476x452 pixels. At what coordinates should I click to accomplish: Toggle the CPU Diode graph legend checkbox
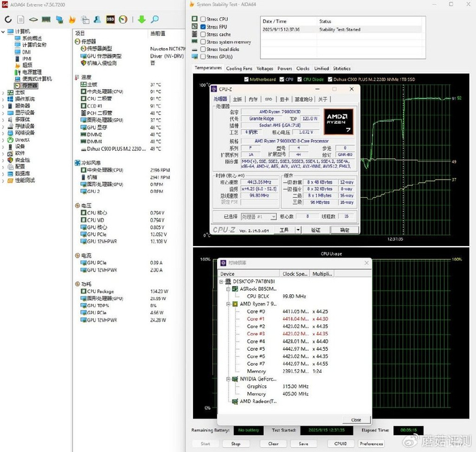(299, 79)
